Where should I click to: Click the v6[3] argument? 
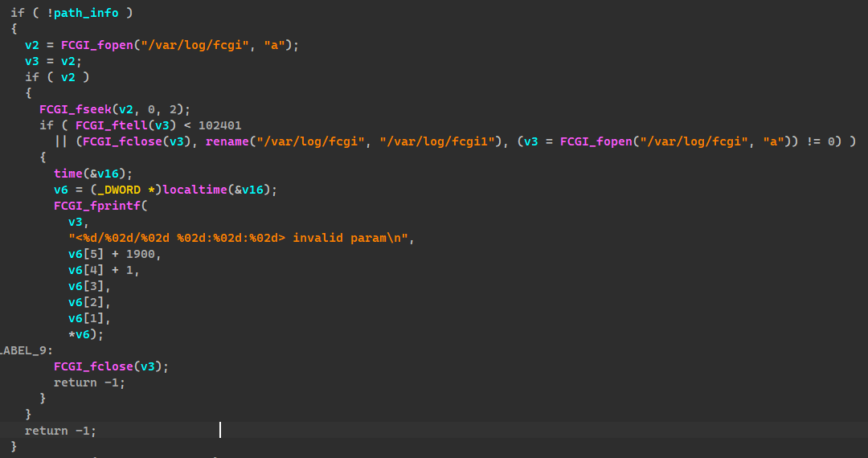click(x=86, y=286)
